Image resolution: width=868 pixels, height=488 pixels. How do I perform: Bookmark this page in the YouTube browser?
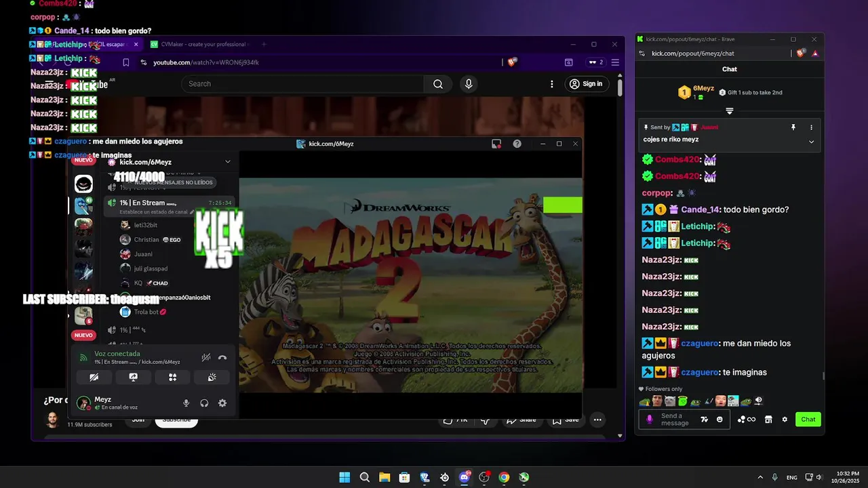click(x=126, y=62)
